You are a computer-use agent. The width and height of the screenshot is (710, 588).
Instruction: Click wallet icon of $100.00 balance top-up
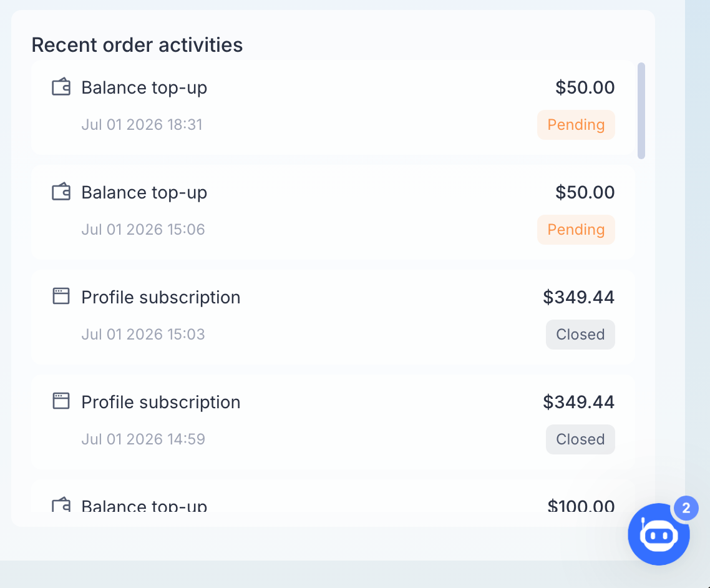(61, 504)
